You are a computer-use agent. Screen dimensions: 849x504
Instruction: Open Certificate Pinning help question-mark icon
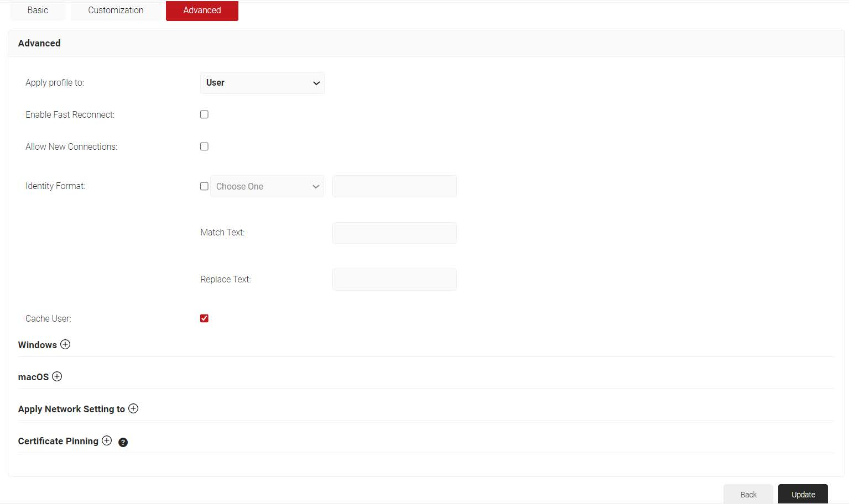123,442
